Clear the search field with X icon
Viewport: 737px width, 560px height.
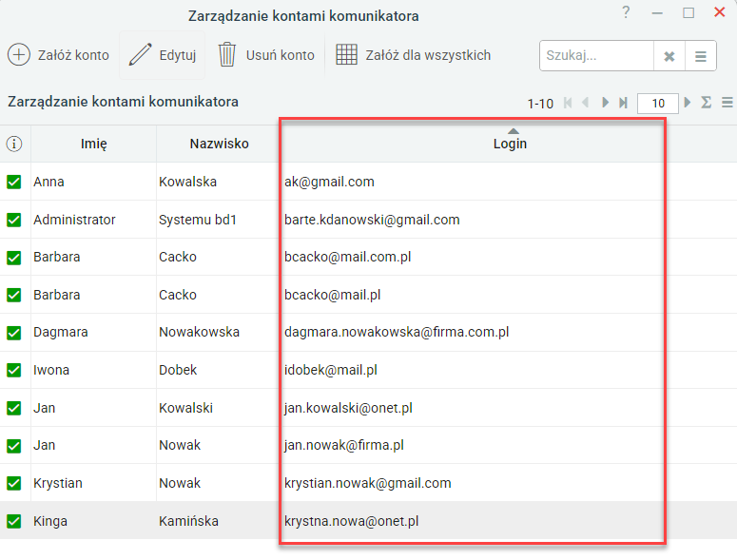(x=669, y=56)
